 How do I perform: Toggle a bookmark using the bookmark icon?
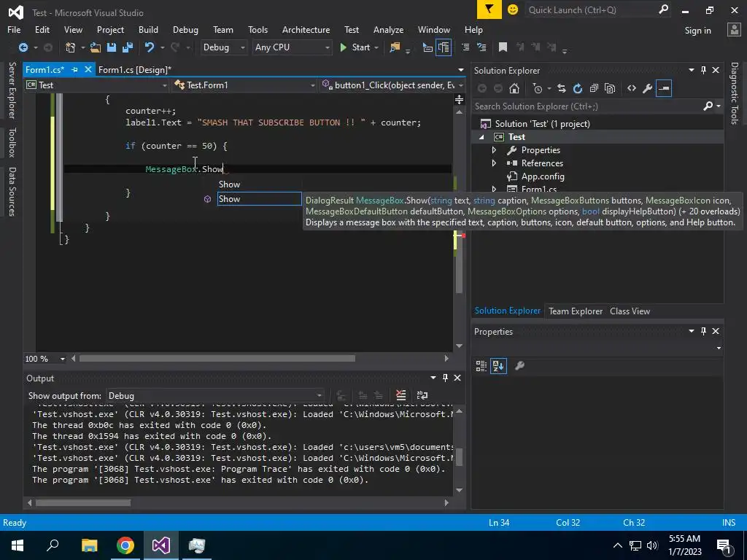coord(503,47)
